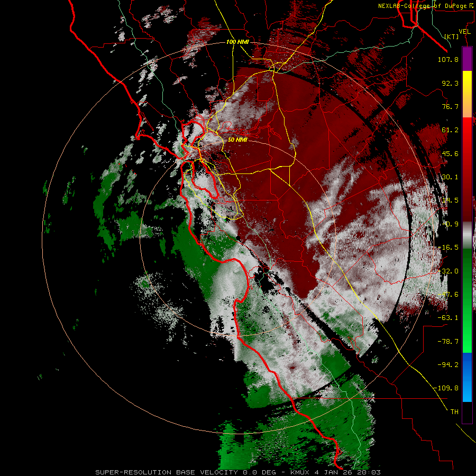Click the 92.3 velocity scale value

tap(450, 83)
